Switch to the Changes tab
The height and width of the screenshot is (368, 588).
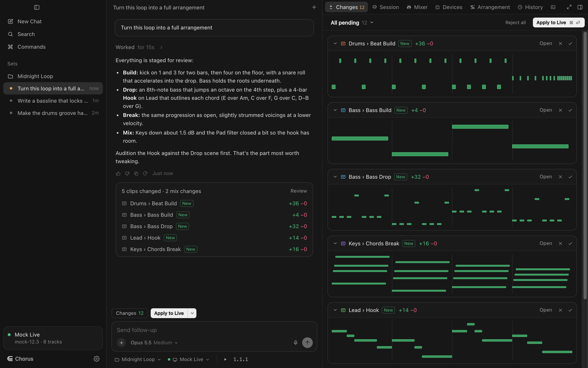pyautogui.click(x=346, y=7)
